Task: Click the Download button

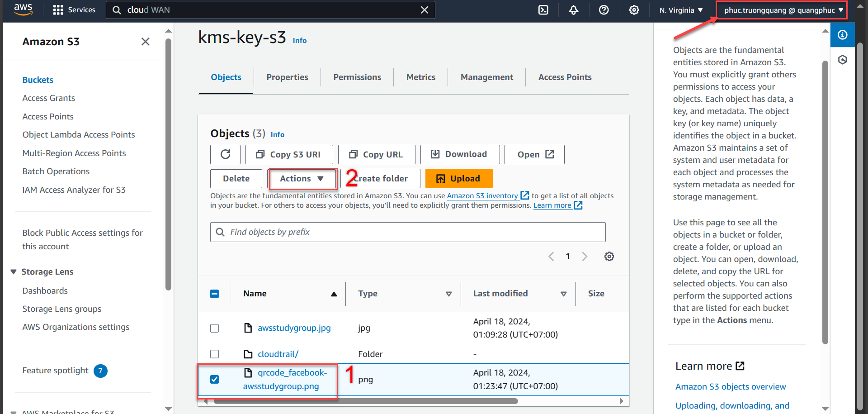Action: 460,154
